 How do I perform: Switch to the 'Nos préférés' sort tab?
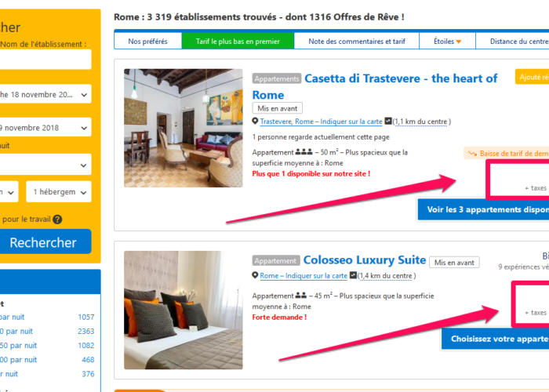pyautogui.click(x=147, y=42)
